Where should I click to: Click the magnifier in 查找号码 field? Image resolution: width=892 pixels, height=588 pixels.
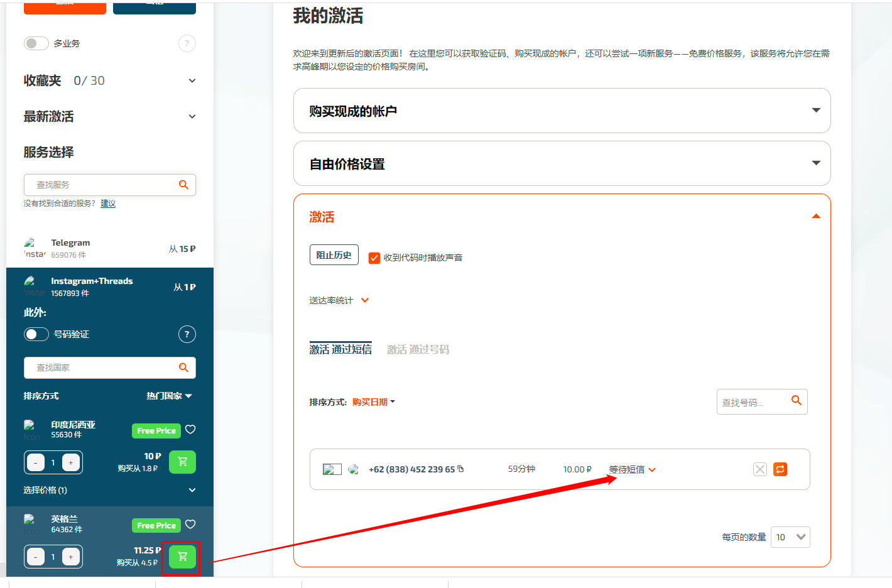[x=797, y=401]
